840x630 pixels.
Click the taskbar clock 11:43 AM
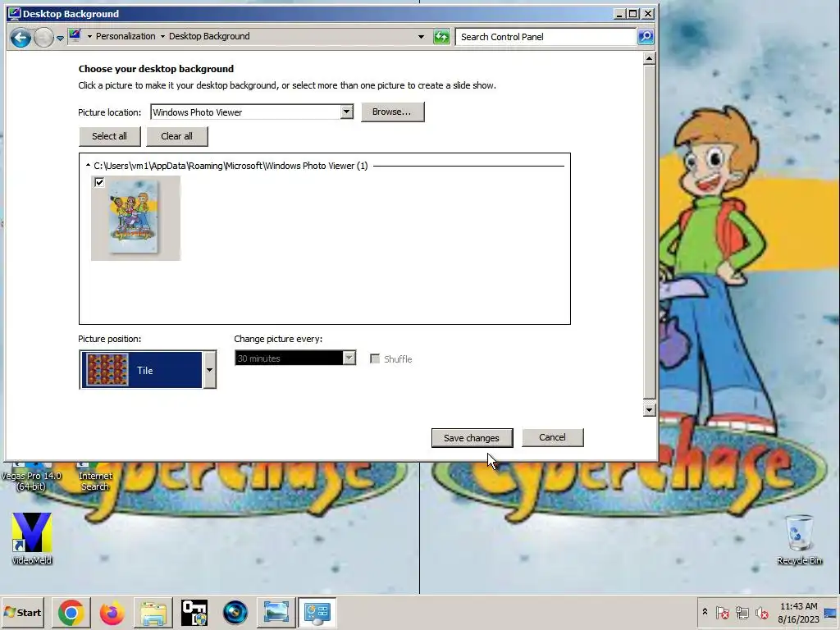point(799,606)
